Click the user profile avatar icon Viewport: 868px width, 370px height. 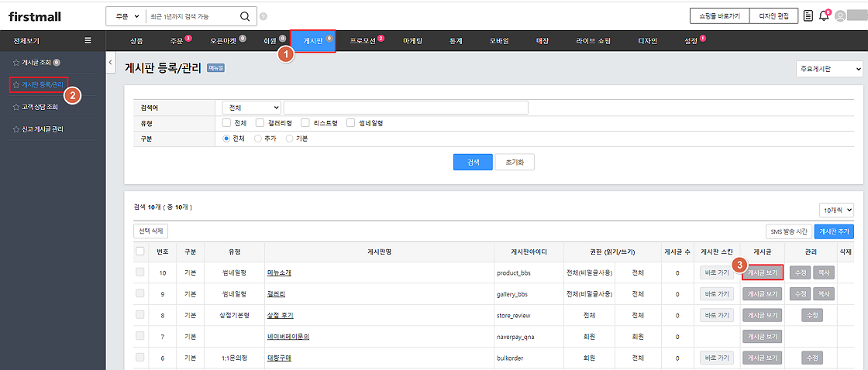(840, 16)
